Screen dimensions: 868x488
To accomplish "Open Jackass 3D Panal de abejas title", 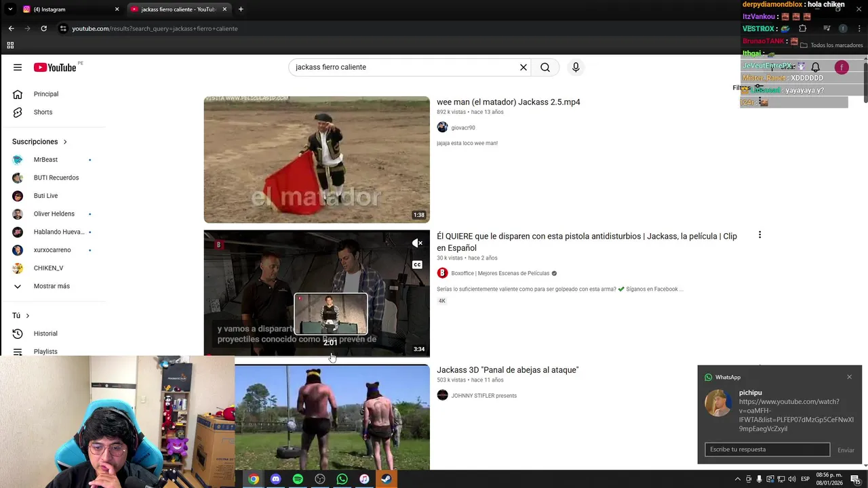I will pyautogui.click(x=507, y=370).
